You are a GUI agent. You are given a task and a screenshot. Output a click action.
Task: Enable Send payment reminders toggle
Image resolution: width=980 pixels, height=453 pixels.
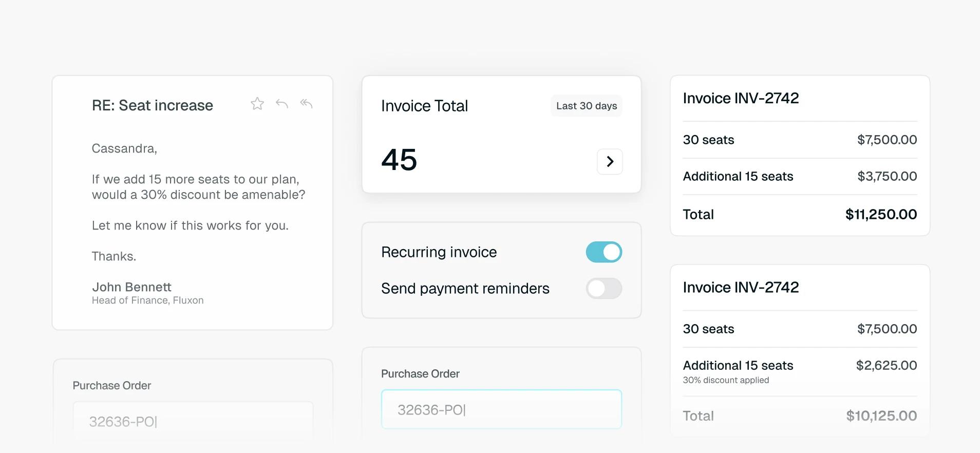(x=604, y=289)
